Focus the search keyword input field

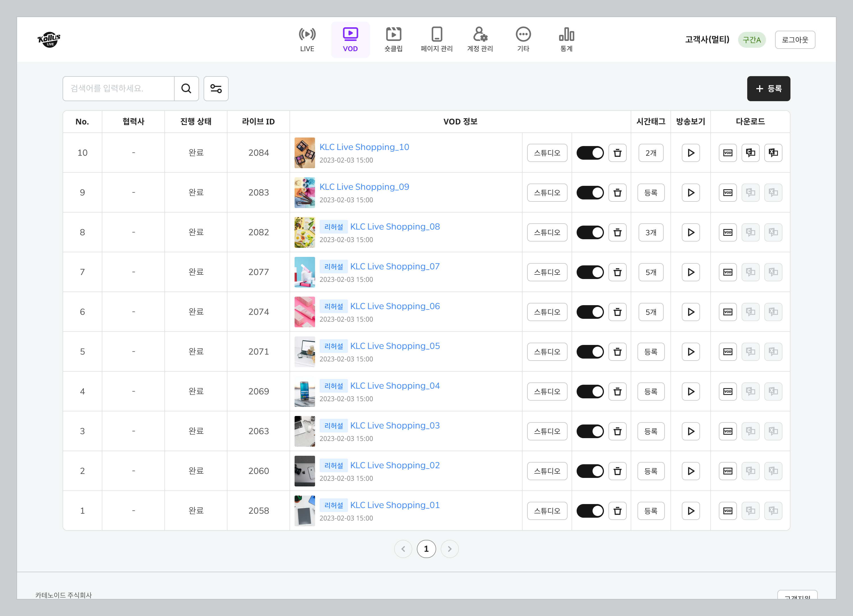[x=119, y=88]
